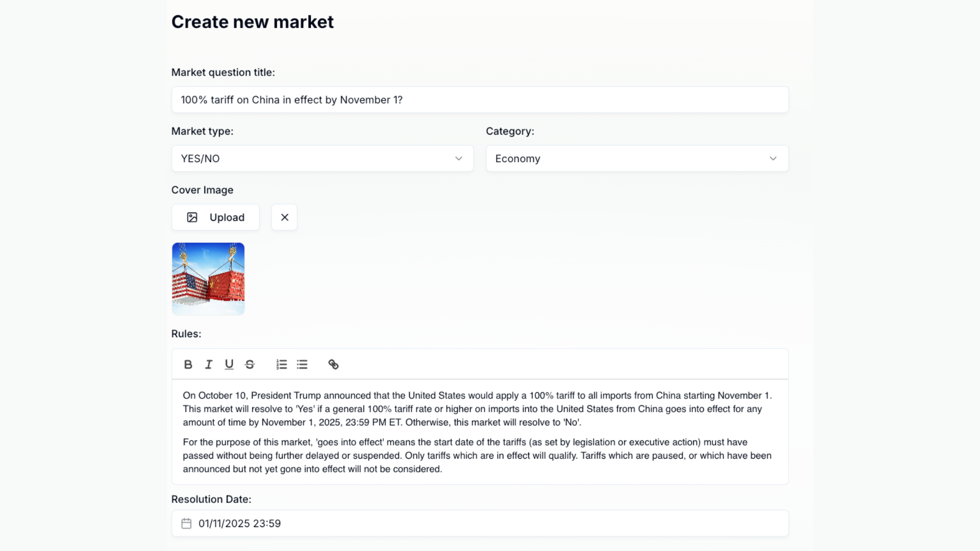Toggle bold formatting in Rules editor
980x551 pixels.
(x=188, y=364)
